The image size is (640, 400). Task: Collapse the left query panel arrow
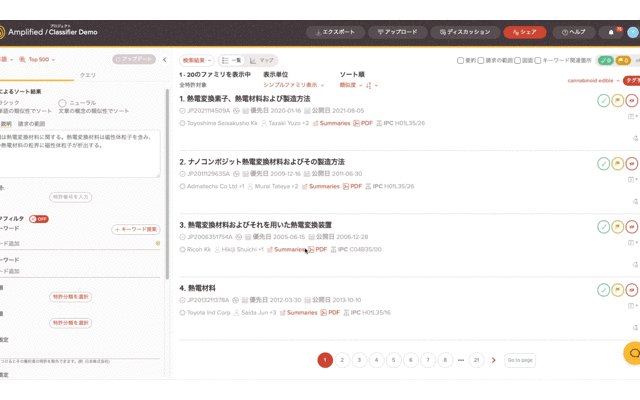(x=164, y=60)
